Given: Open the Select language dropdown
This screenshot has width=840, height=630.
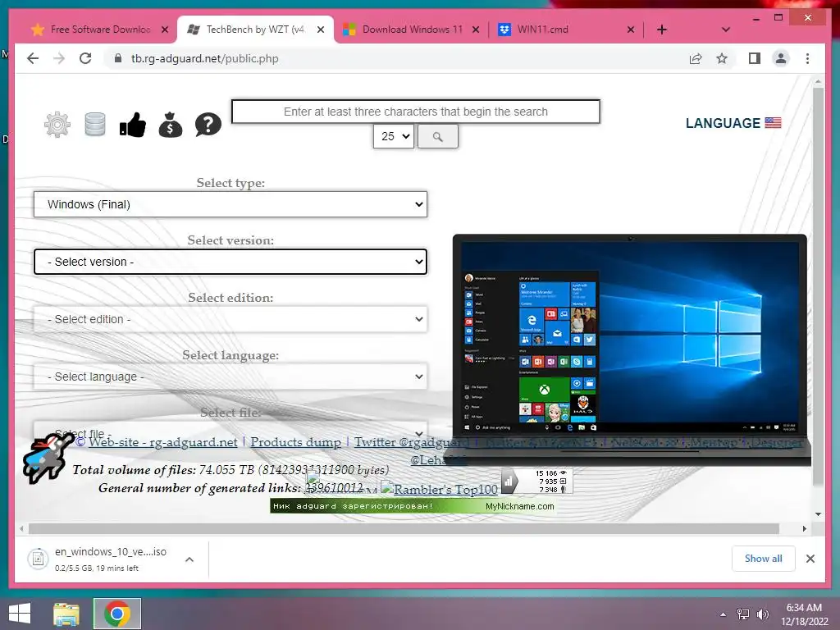Looking at the screenshot, I should point(231,377).
